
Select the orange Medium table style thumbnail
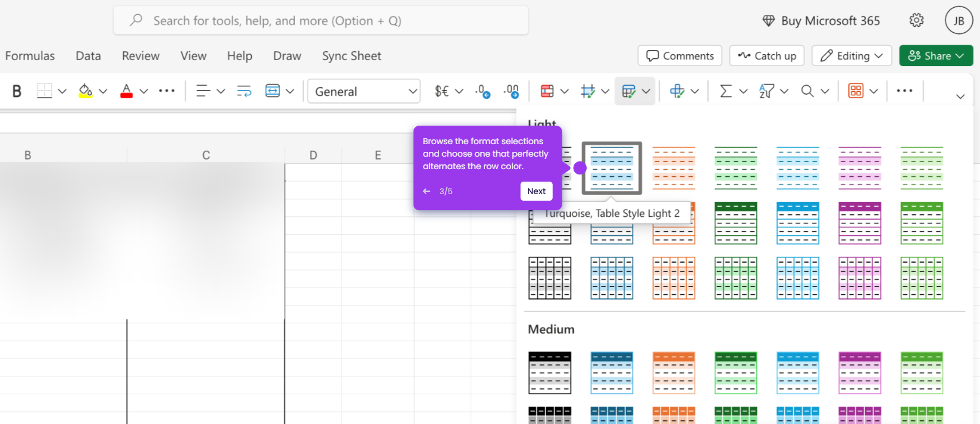(674, 373)
